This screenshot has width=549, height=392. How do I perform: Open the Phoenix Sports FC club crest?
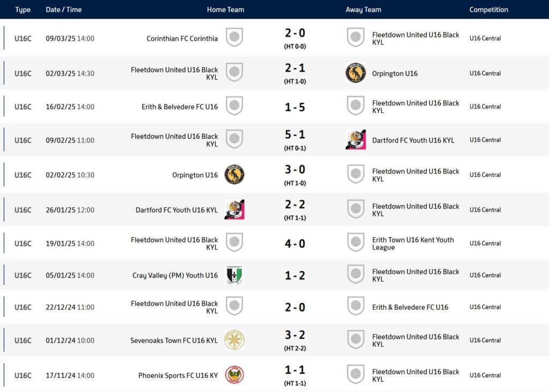[234, 375]
